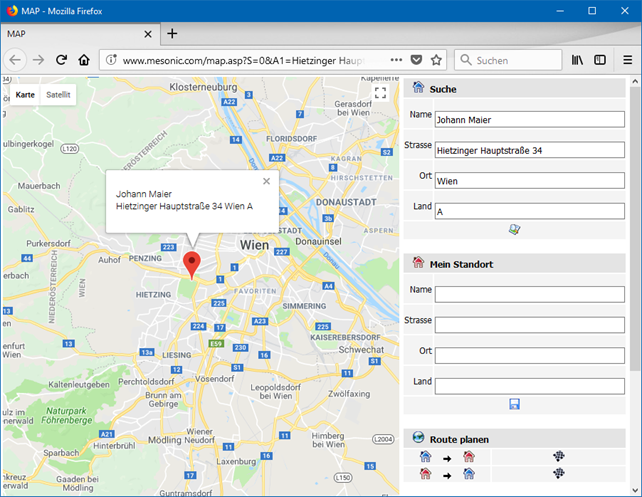Open page actions three-dot menu

click(396, 60)
